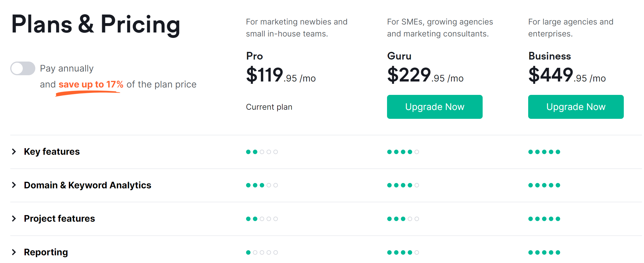Click Pro plan Key features rating dots
Screen dimensions: 644x263
pos(262,152)
